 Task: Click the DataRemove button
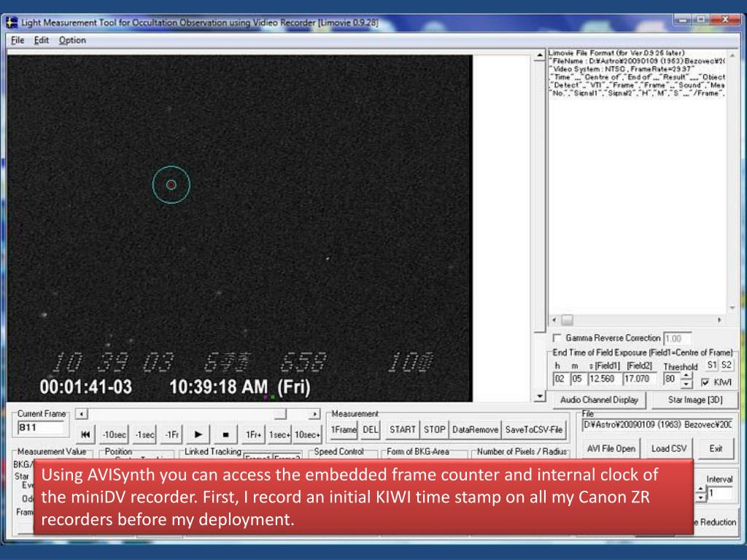pos(475,429)
